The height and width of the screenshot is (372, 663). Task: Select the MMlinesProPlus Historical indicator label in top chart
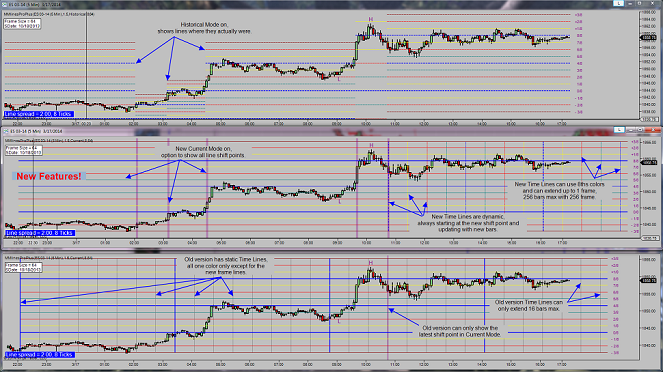click(49, 14)
